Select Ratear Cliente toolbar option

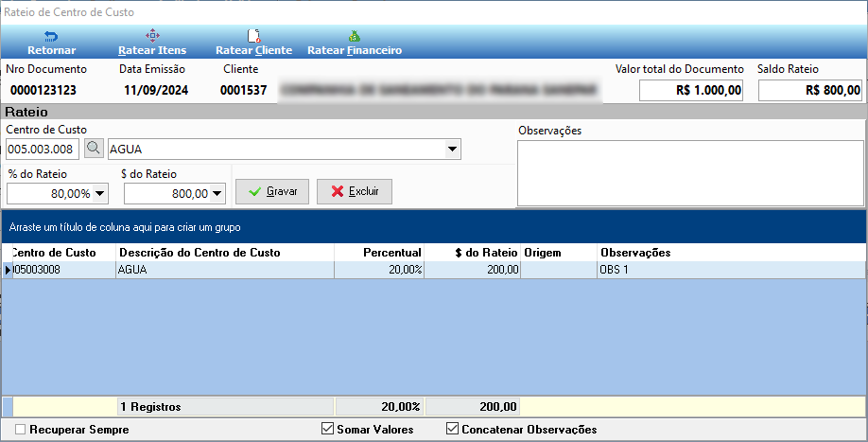[253, 43]
